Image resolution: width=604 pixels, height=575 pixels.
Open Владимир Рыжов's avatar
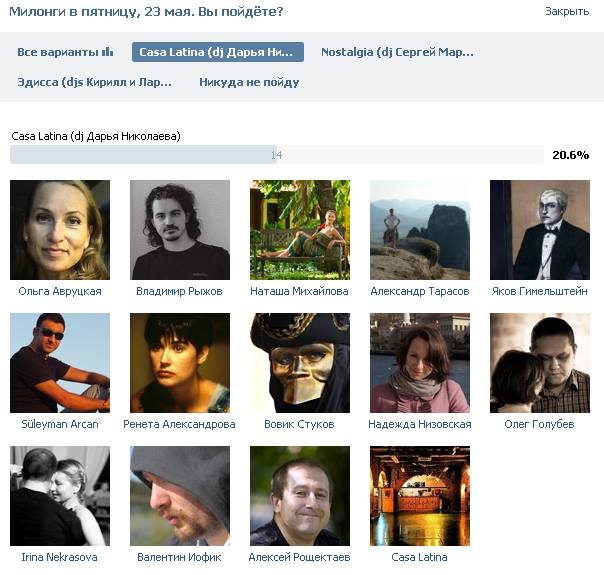click(180, 230)
